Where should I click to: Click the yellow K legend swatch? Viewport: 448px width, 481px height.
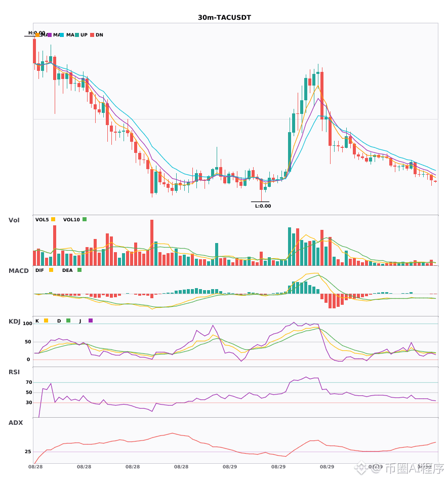tap(46, 320)
